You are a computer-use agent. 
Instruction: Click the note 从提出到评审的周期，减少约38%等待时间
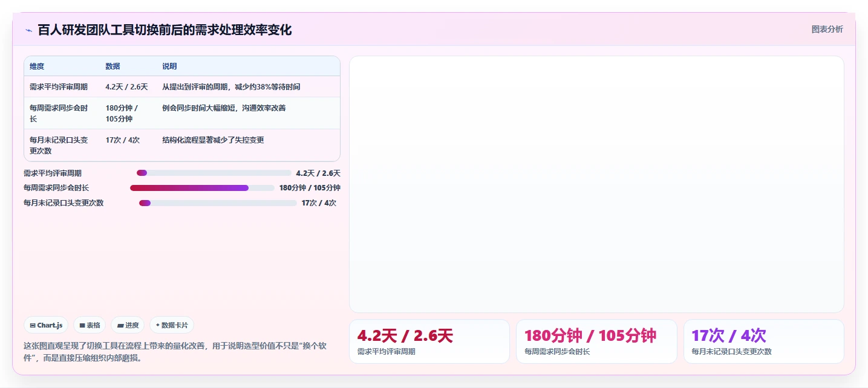(x=231, y=87)
